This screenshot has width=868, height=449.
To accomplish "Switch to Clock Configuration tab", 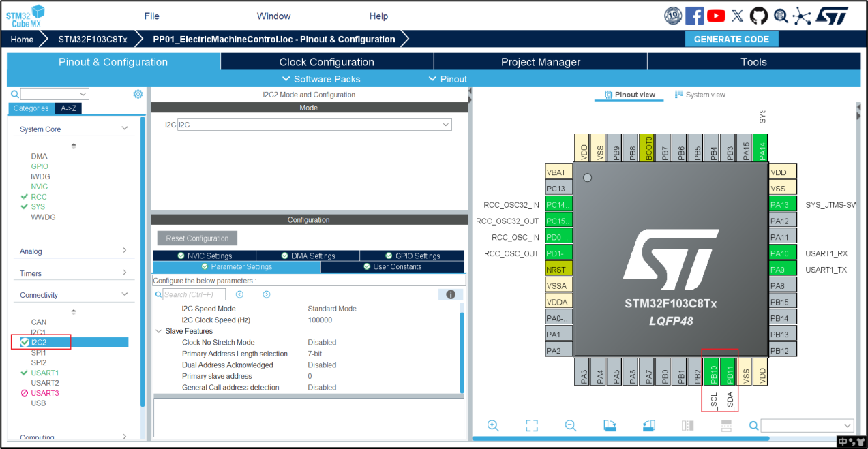I will pos(327,62).
